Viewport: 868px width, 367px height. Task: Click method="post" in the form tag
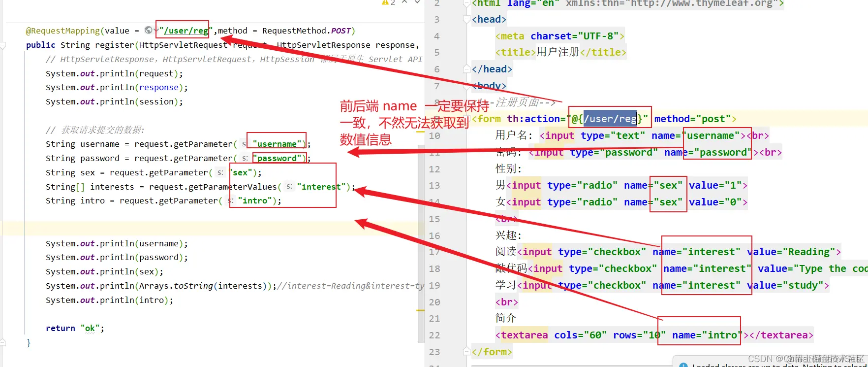(692, 119)
